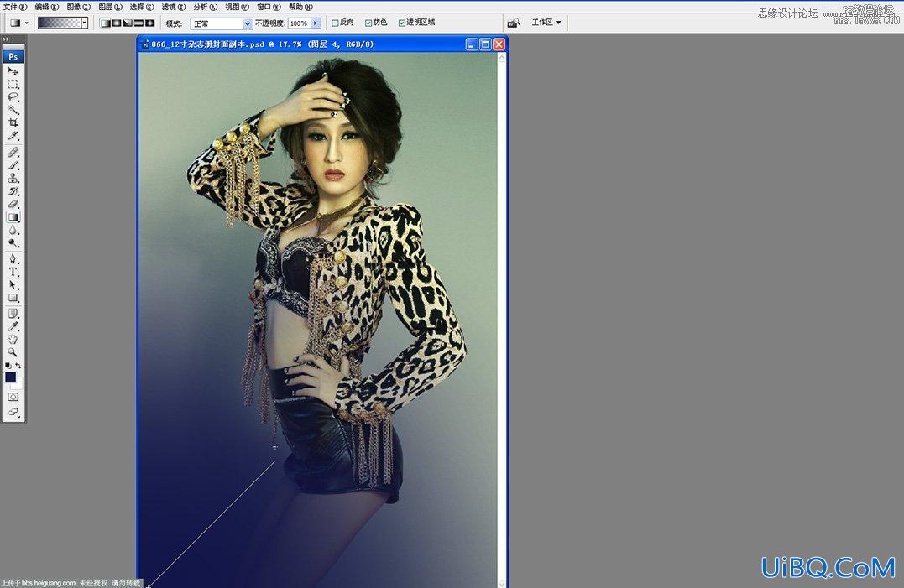Click the Ps logo at toolbox top
904x588 pixels.
(x=13, y=56)
